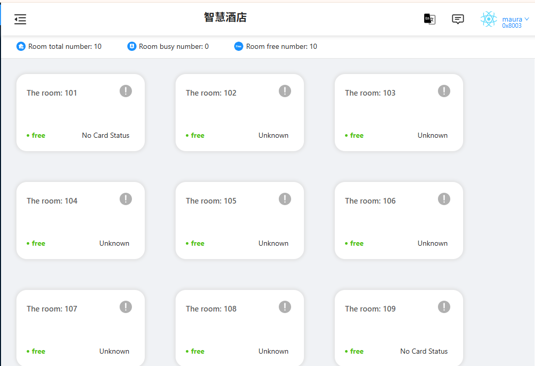Open the room 109 card title
Image resolution: width=535 pixels, height=366 pixels.
pyautogui.click(x=370, y=309)
